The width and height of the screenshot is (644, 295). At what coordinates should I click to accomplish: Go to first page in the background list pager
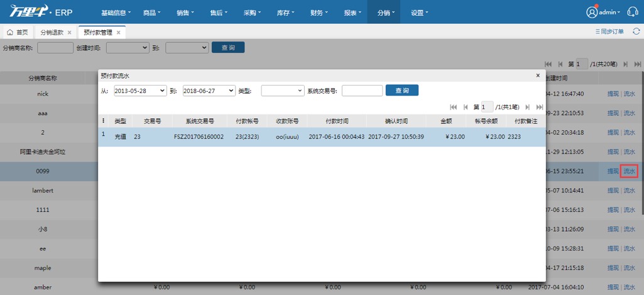548,64
